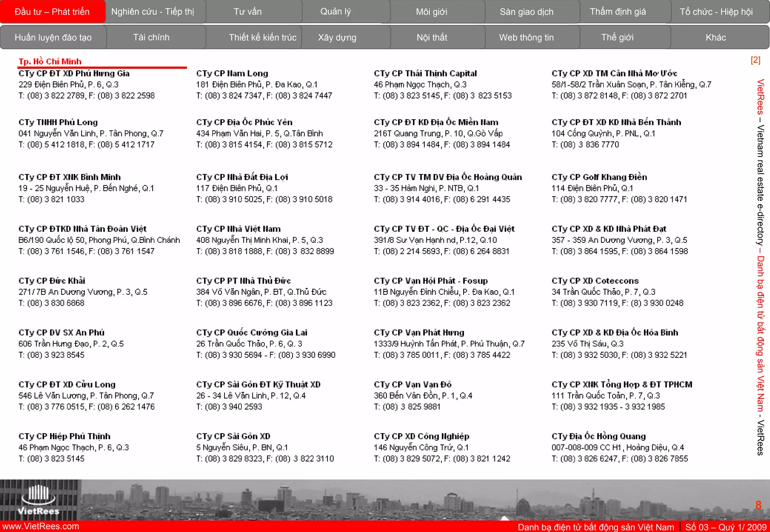Viewport: 770px width, 532px height.
Task: Open the Tài chính tab
Action: (156, 37)
